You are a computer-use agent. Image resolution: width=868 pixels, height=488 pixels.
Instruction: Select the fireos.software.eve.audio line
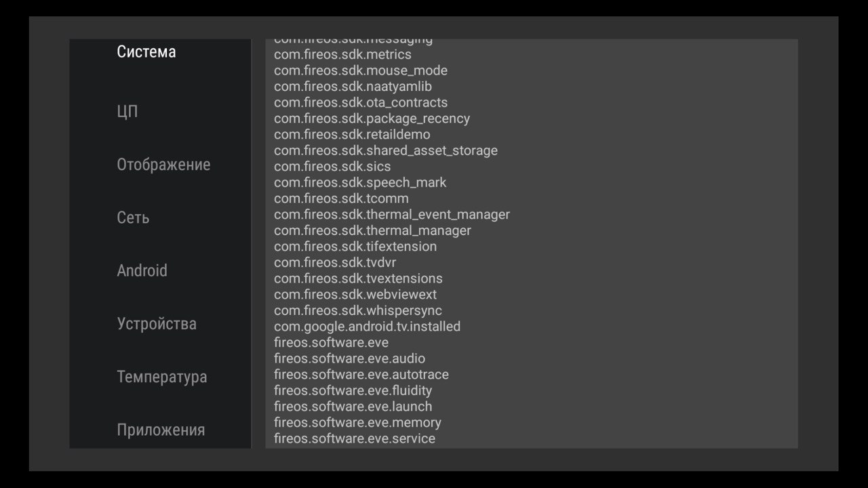click(349, 359)
